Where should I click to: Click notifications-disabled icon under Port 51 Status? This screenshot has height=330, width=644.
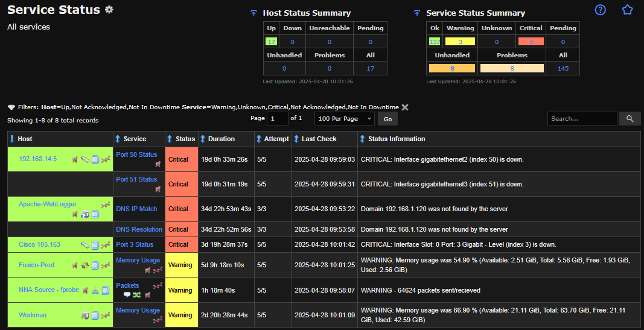(x=158, y=189)
